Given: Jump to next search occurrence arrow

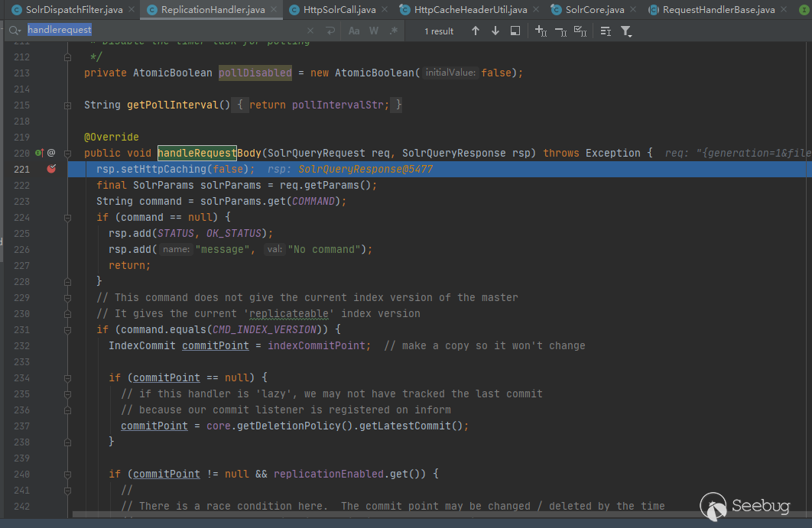Looking at the screenshot, I should [495, 31].
